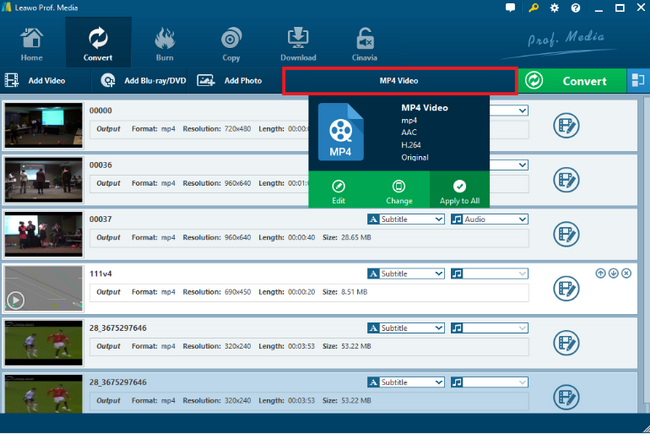650x434 pixels.
Task: Switch to the Burn module
Action: pos(163,42)
